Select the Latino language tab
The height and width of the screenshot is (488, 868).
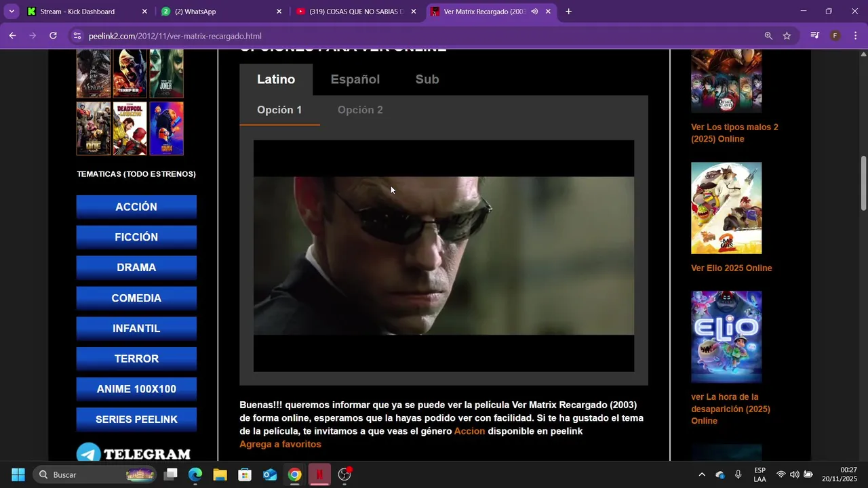[x=276, y=79]
